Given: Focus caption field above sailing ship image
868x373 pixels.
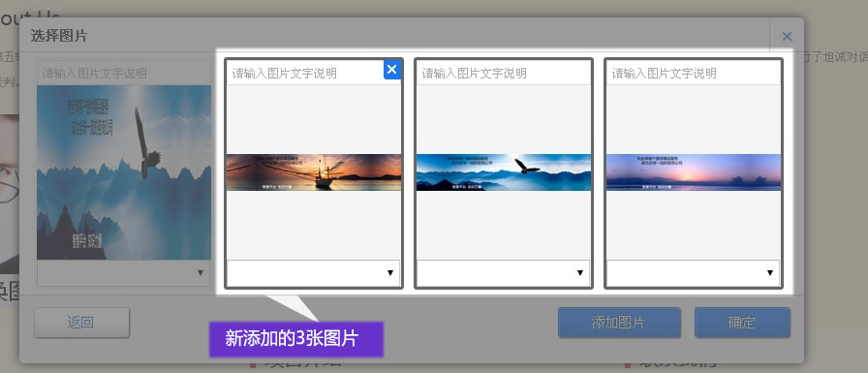Looking at the screenshot, I should [x=305, y=73].
